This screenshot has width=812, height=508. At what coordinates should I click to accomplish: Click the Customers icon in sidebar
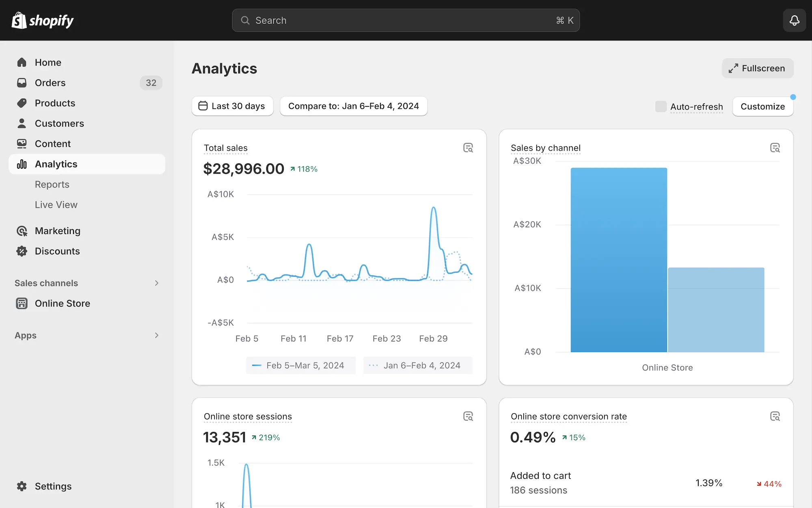pos(21,124)
